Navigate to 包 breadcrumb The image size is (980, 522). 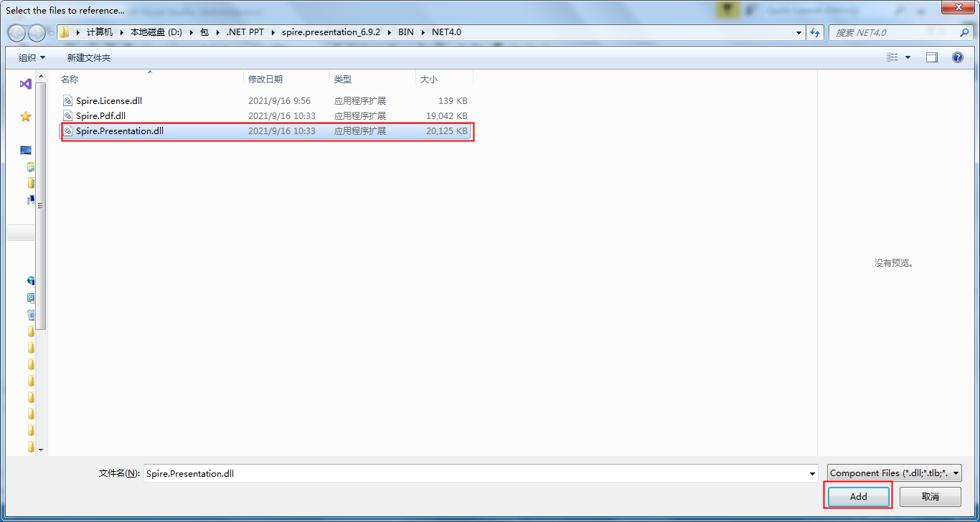point(204,32)
